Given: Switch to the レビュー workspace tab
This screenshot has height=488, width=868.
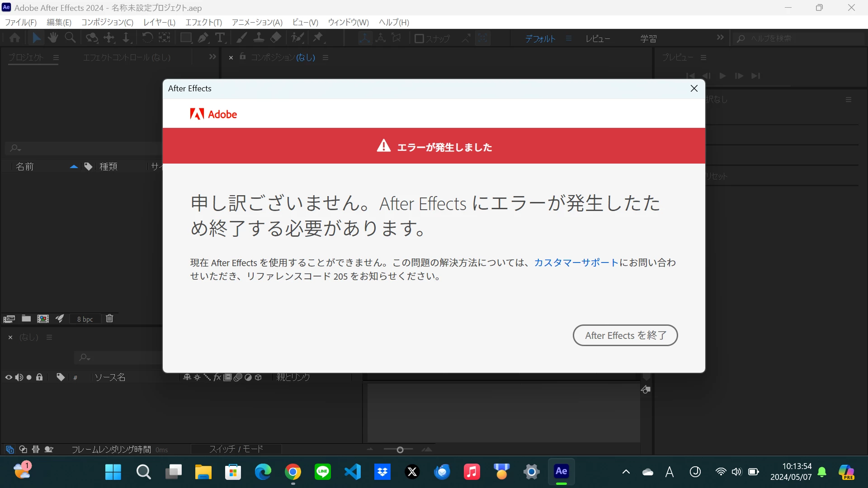Looking at the screenshot, I should [598, 39].
